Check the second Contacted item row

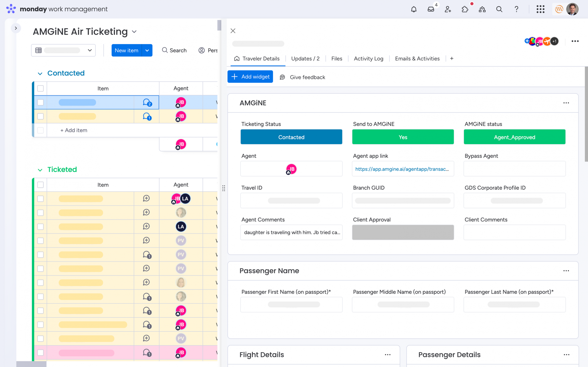(40, 117)
